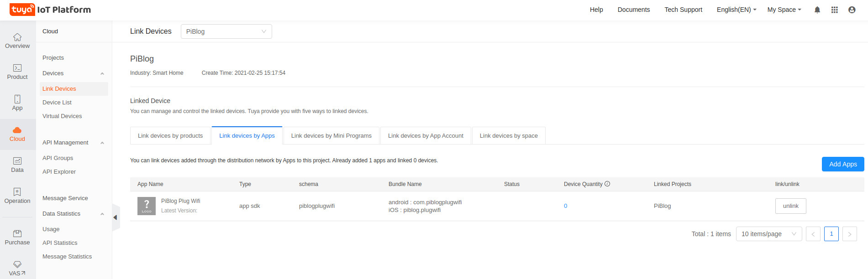Open API Explorer menu item
The image size is (868, 279).
click(x=59, y=172)
